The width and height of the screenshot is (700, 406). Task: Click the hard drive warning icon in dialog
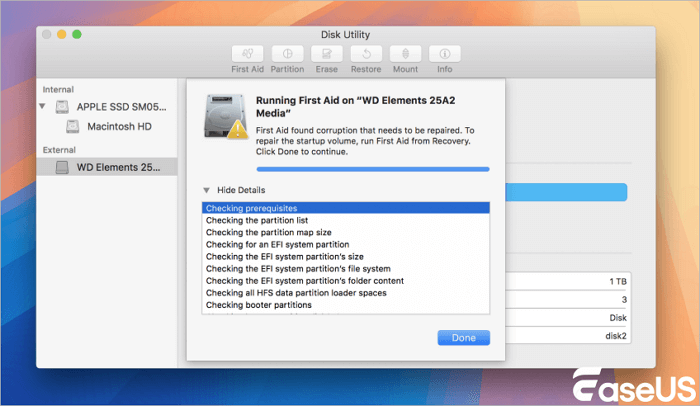tap(226, 117)
